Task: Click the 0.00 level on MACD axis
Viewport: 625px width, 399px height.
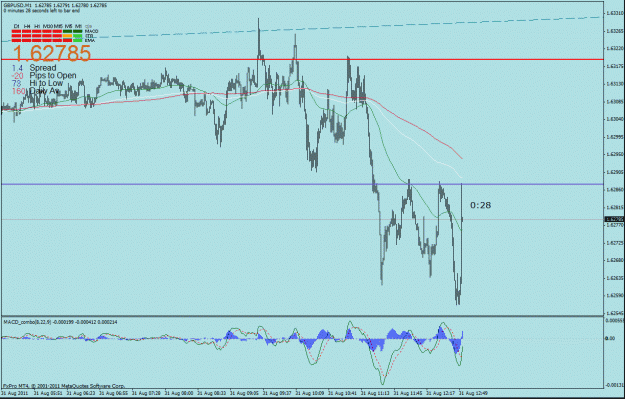Action: [x=610, y=338]
